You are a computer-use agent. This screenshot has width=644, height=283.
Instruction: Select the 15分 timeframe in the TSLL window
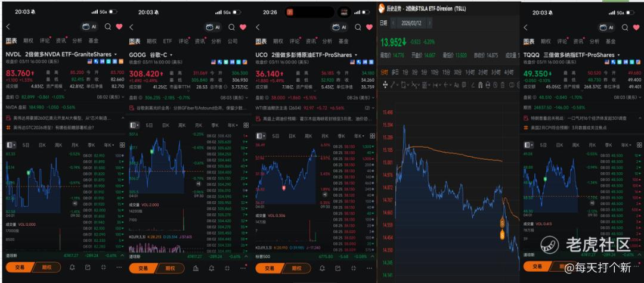[446, 71]
